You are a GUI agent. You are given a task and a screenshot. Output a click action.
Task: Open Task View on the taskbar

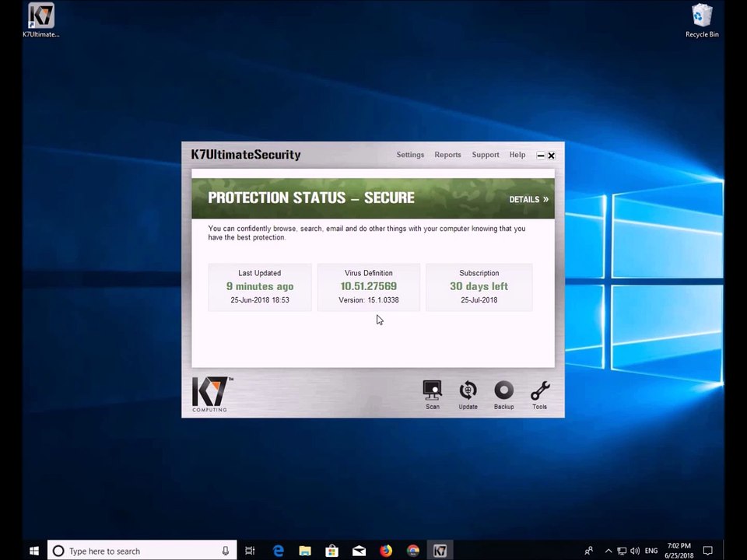(250, 551)
